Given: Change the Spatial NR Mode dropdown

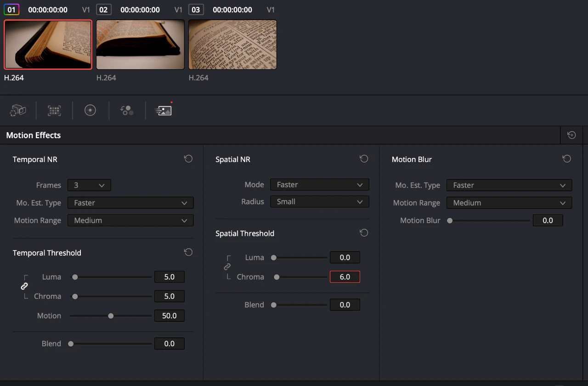Looking at the screenshot, I should (x=320, y=185).
